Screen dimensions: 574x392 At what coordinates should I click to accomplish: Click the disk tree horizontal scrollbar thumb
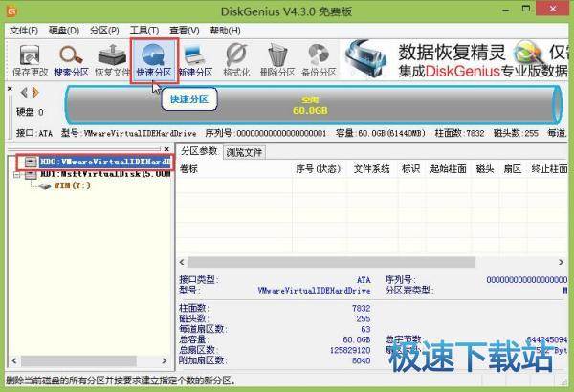click(x=78, y=360)
